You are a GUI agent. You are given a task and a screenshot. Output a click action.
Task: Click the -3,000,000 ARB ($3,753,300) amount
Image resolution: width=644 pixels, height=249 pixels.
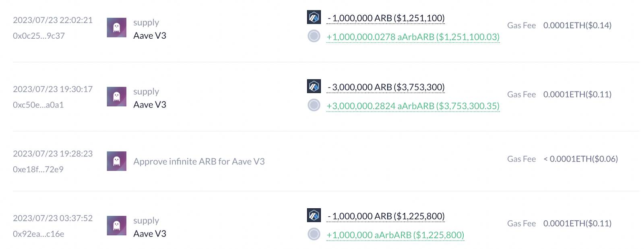point(386,87)
